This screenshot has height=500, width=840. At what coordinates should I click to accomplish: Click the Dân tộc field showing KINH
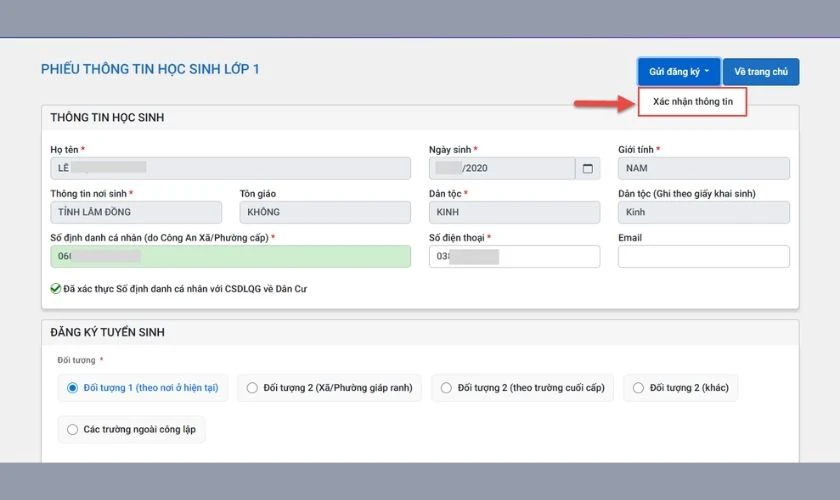(x=514, y=212)
